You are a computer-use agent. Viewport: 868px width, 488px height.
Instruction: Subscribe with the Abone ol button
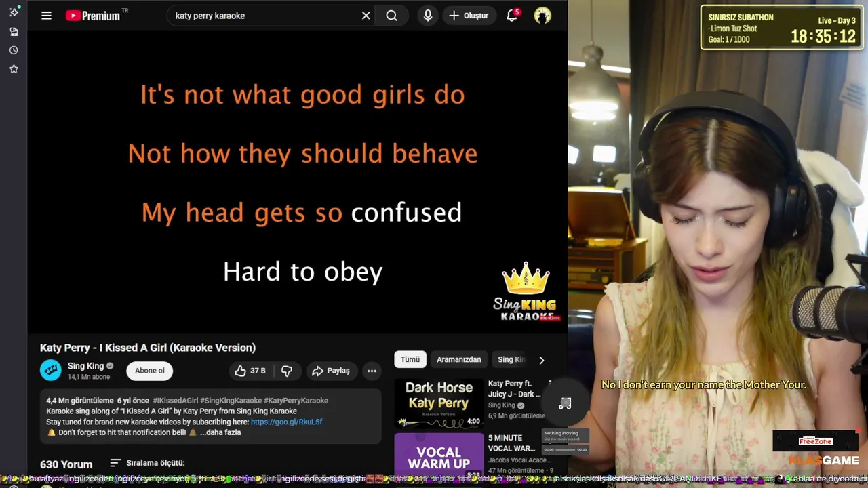(149, 371)
